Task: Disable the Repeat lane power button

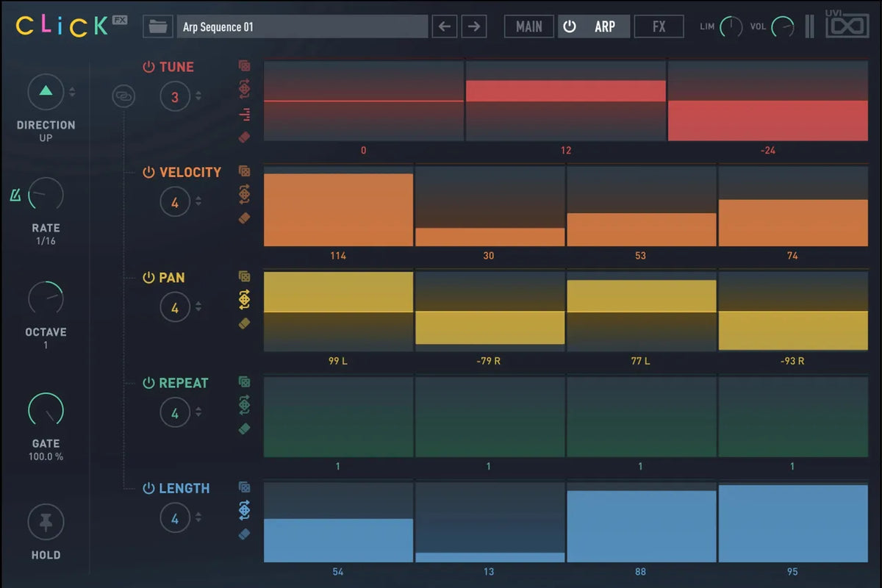Action: coord(149,383)
